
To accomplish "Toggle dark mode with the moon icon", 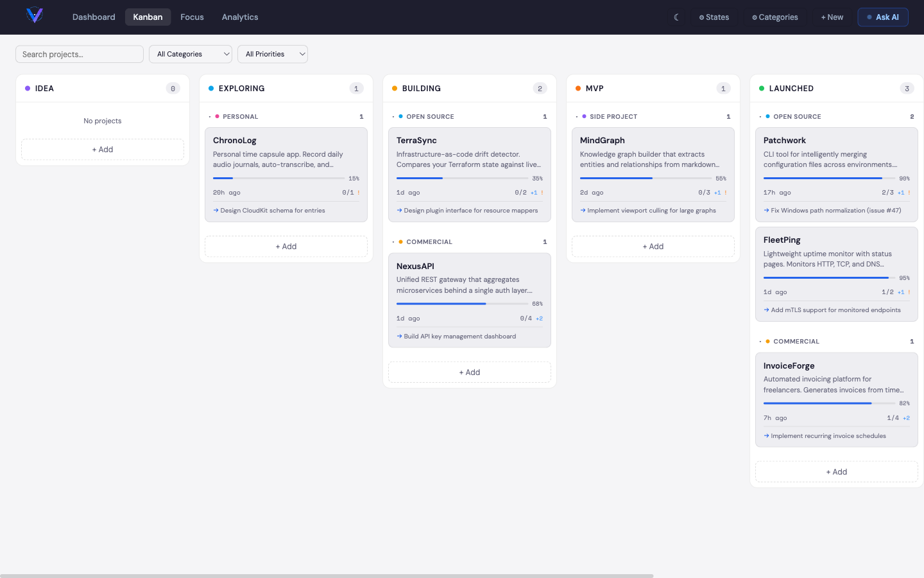I will pyautogui.click(x=677, y=17).
